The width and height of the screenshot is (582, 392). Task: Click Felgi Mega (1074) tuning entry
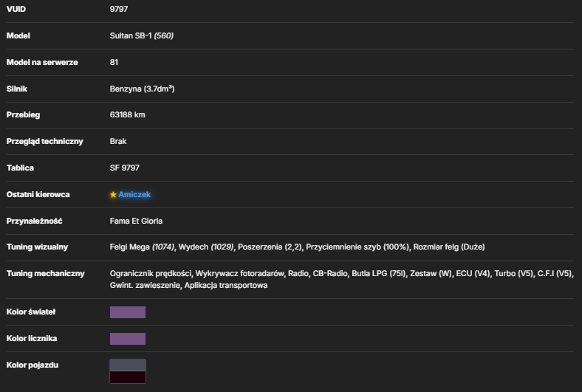(142, 247)
